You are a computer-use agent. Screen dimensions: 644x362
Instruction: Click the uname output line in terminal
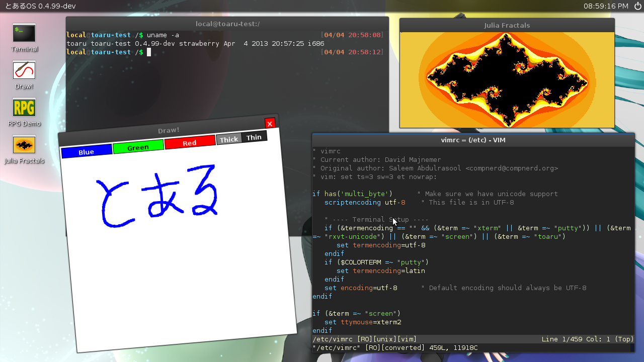[x=195, y=44]
